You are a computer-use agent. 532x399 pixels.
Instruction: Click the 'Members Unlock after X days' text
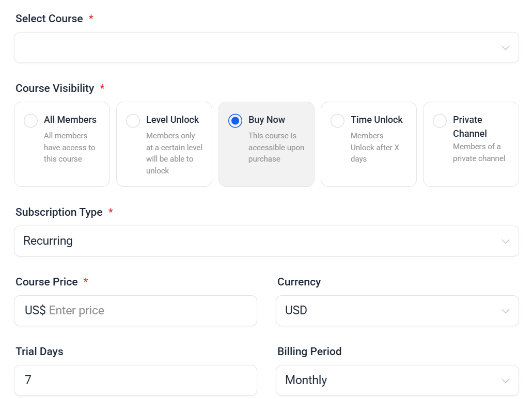(374, 147)
